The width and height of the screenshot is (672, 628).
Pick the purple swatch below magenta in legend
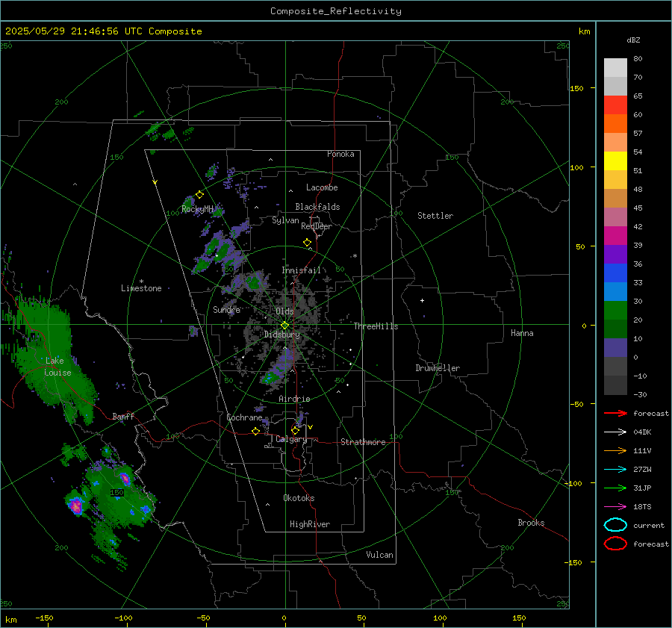click(615, 254)
